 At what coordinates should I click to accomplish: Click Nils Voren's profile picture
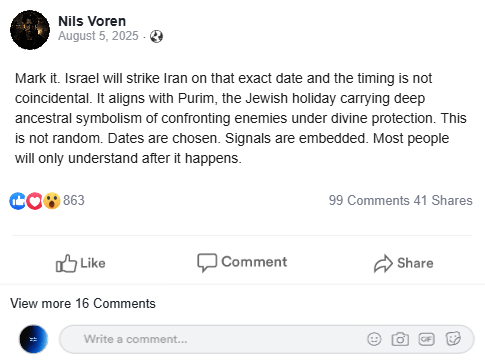[x=30, y=30]
